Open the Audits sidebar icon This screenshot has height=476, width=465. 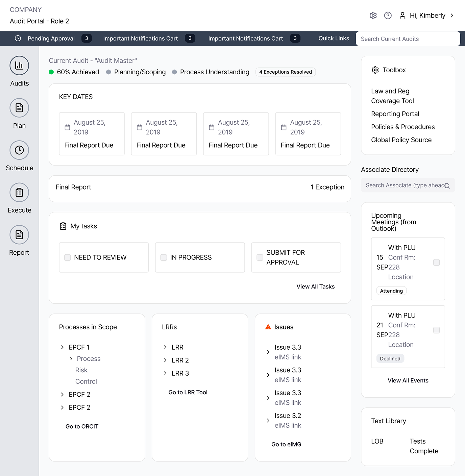19,66
